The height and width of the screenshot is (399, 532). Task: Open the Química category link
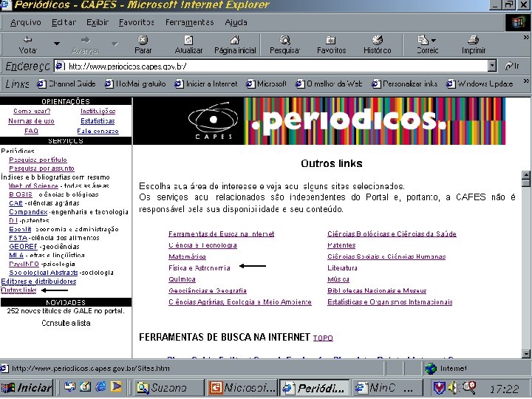182,279
